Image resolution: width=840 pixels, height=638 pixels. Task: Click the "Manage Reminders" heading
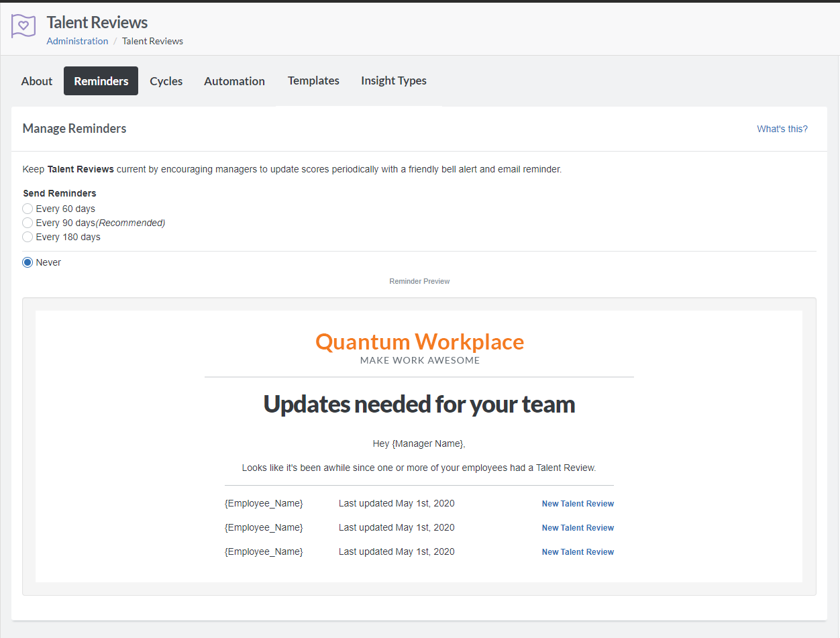coord(74,128)
